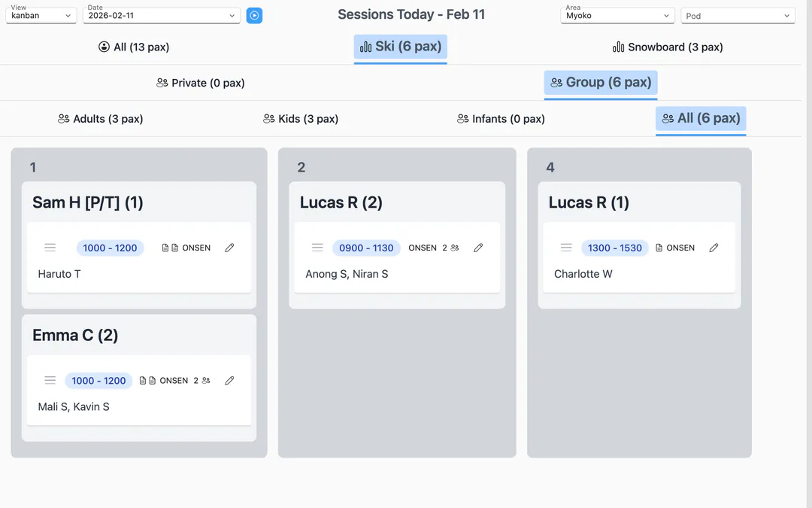Image resolution: width=812 pixels, height=508 pixels.
Task: Expand the Date 2026-02-11 dropdown
Action: pos(162,16)
